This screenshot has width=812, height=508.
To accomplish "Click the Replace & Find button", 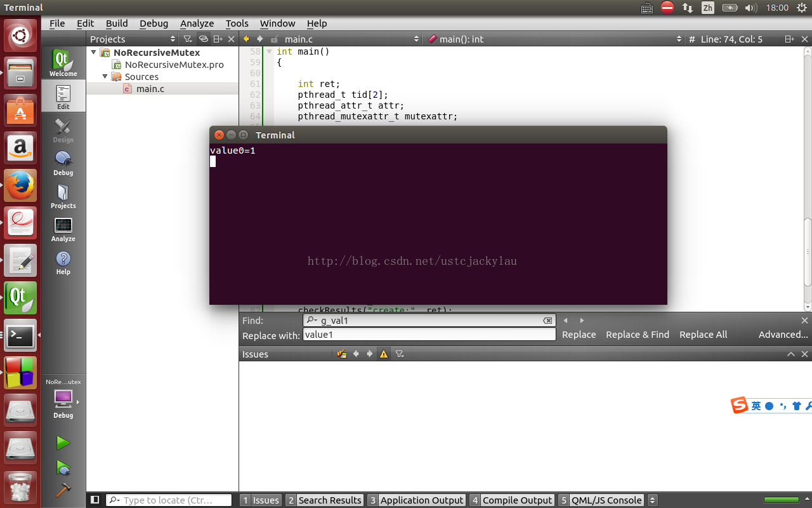I will pos(637,335).
